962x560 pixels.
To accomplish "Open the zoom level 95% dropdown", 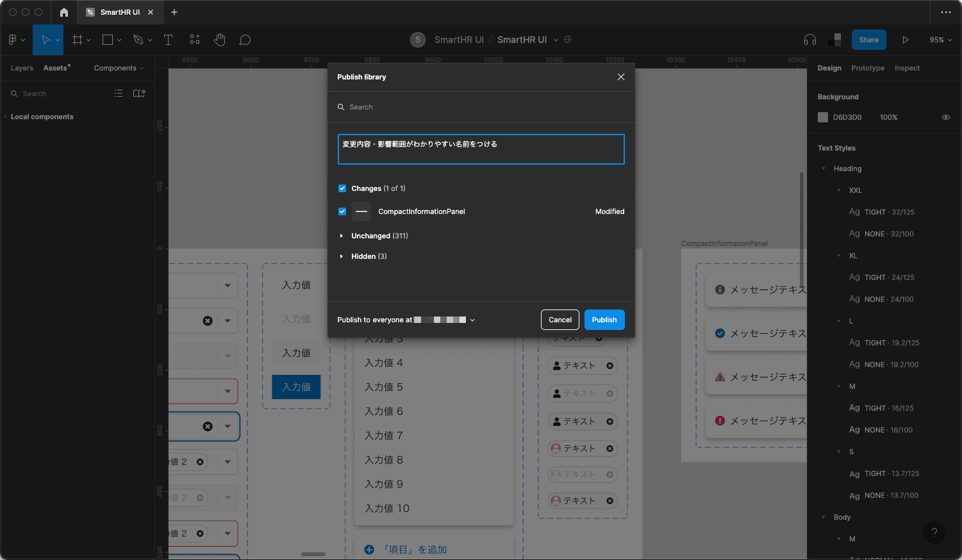I will click(x=940, y=40).
